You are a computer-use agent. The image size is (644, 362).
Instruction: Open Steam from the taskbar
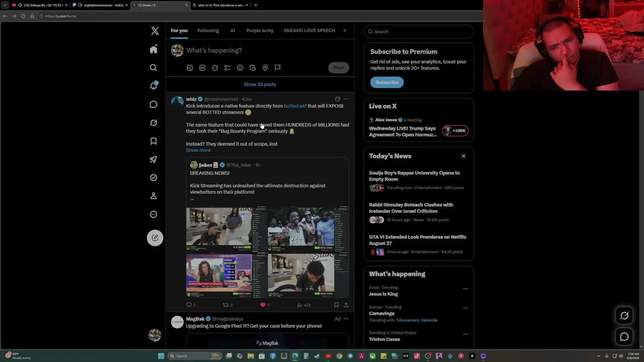pos(317,356)
